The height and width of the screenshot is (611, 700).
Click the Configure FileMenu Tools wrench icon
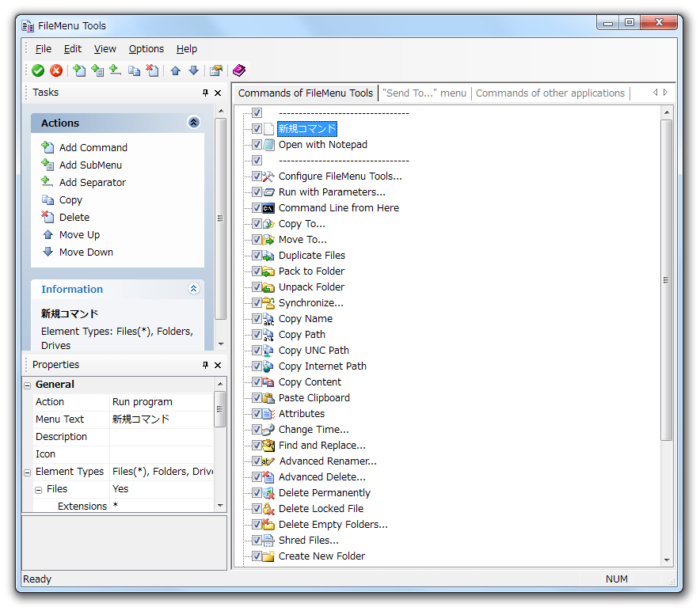(x=268, y=176)
